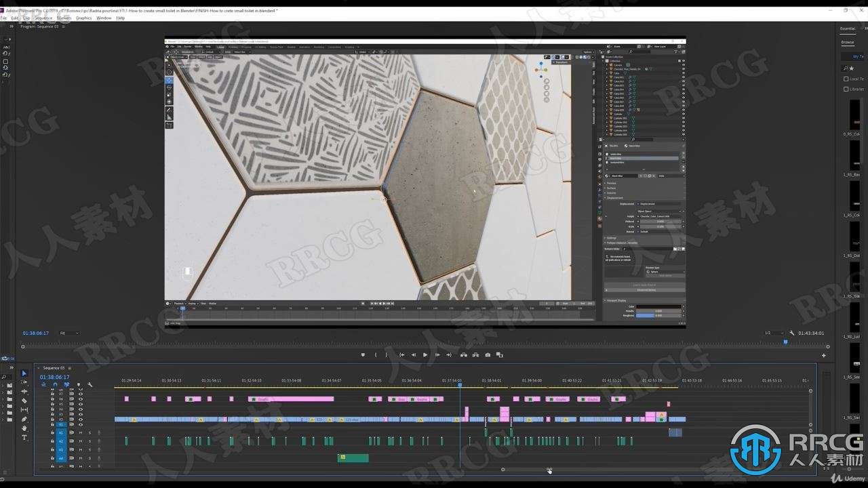Open the Help menu
This screenshot has width=868, height=488.
[121, 18]
